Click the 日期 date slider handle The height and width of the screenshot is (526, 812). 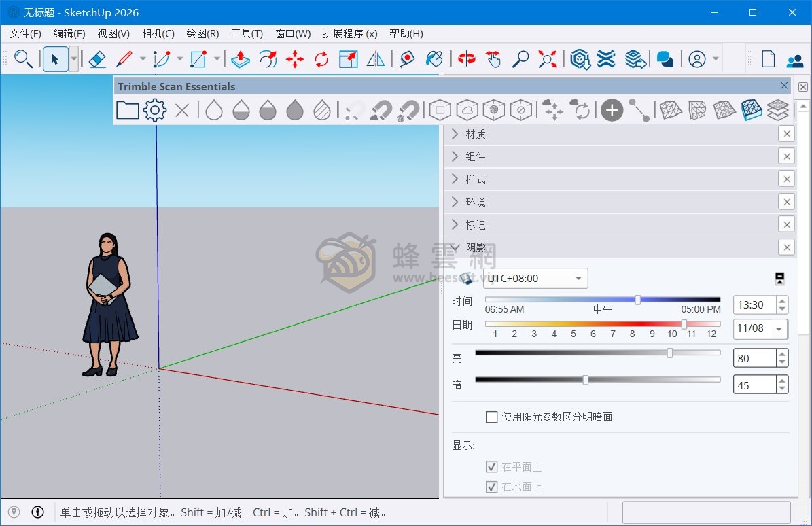[x=684, y=324]
